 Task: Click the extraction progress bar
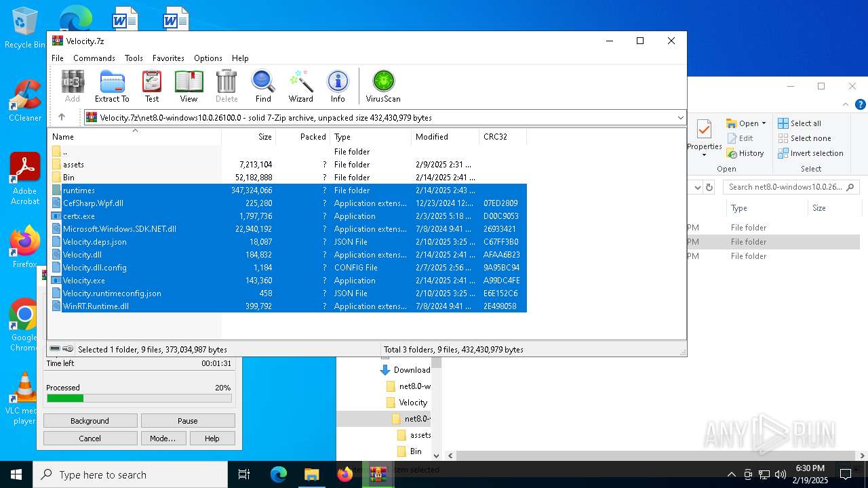point(139,399)
